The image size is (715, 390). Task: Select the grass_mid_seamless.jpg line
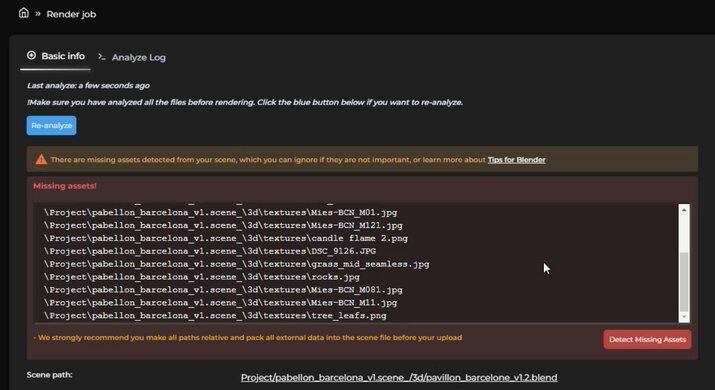coord(237,264)
